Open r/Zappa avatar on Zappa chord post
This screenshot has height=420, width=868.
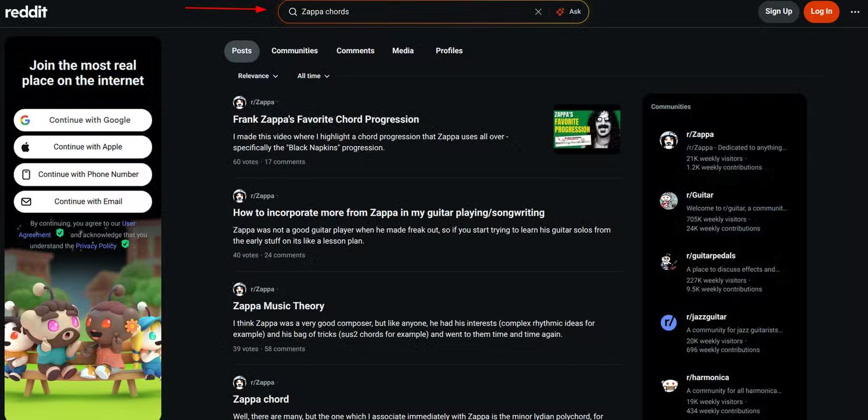click(x=239, y=383)
